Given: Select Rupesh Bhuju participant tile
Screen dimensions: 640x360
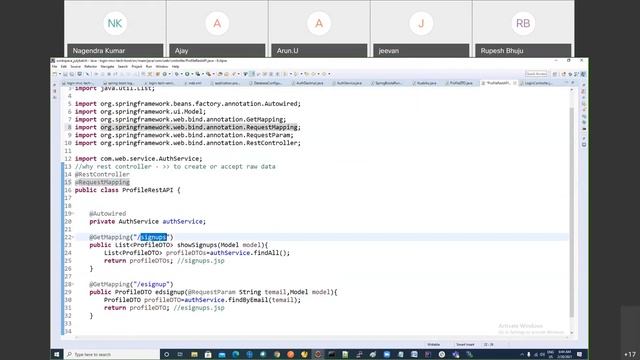Looking at the screenshot, I should pyautogui.click(x=523, y=29).
